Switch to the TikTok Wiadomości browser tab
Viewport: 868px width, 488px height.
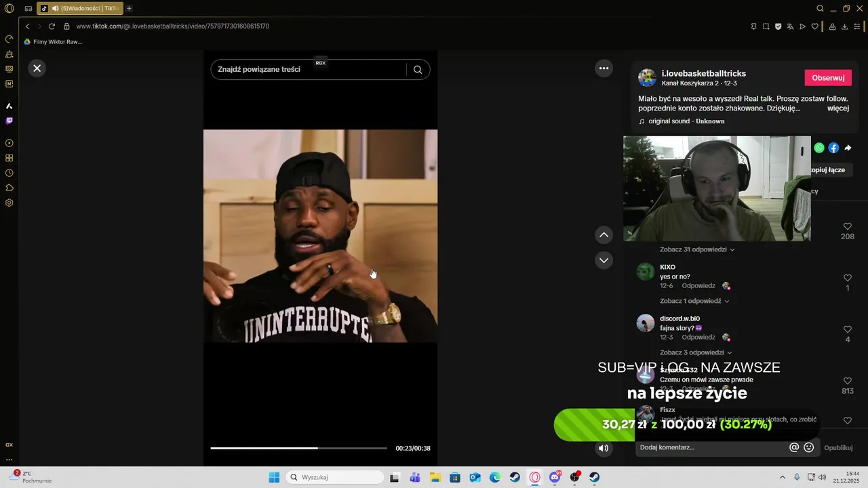pyautogui.click(x=80, y=8)
